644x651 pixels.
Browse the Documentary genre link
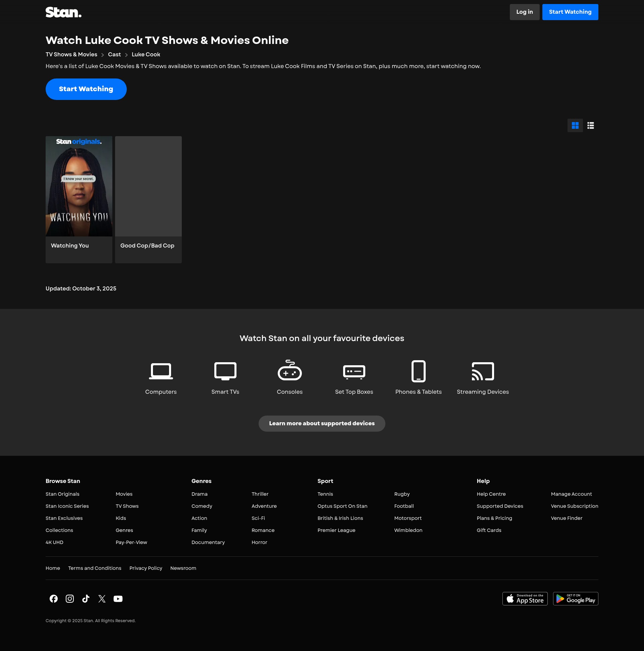pos(208,543)
